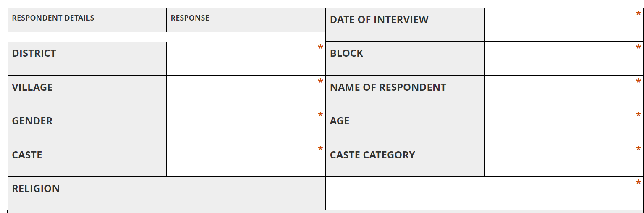Click the Religion label cell
This screenshot has width=644, height=213.
click(x=36, y=189)
